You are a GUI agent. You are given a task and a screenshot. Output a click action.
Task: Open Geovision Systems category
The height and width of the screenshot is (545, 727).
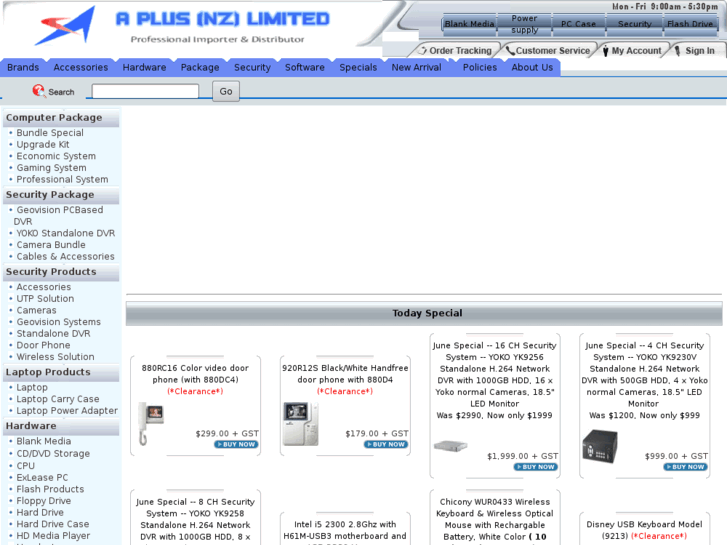tap(58, 322)
